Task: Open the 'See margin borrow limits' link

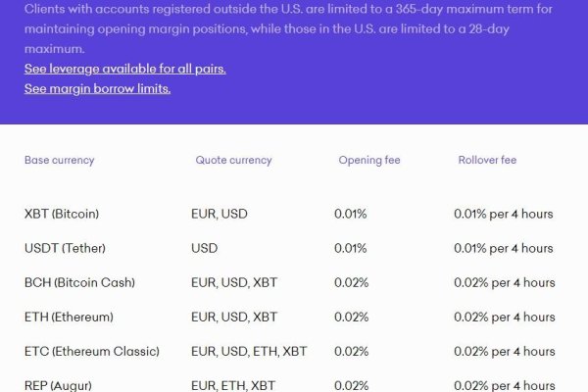Action: tap(98, 88)
